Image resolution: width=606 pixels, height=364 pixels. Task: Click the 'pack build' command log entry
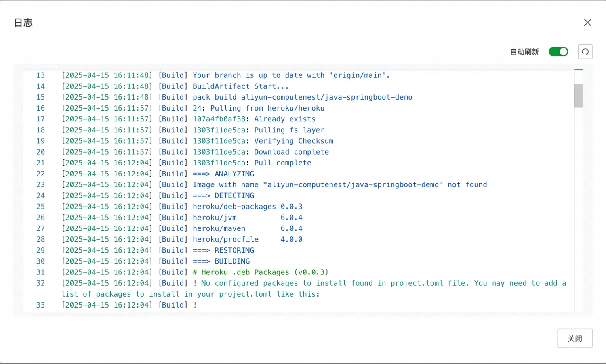tap(302, 97)
